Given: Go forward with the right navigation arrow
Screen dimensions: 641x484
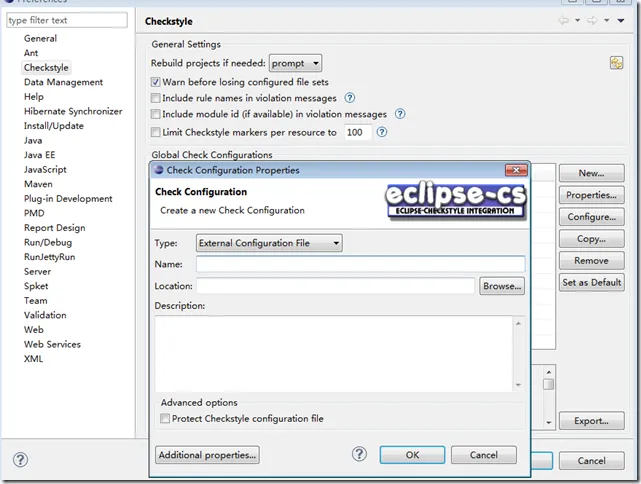Looking at the screenshot, I should point(592,20).
